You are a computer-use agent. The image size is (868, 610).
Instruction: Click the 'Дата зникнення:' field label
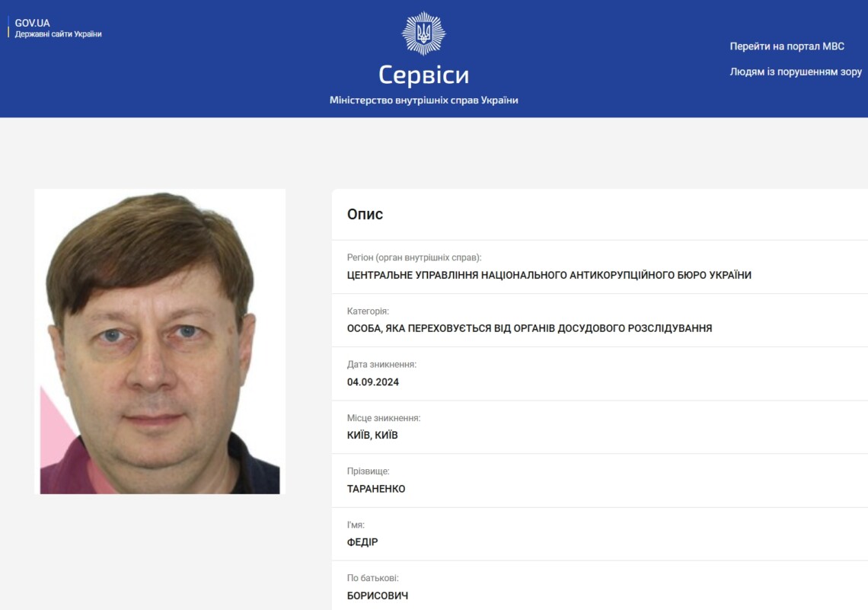click(x=381, y=364)
